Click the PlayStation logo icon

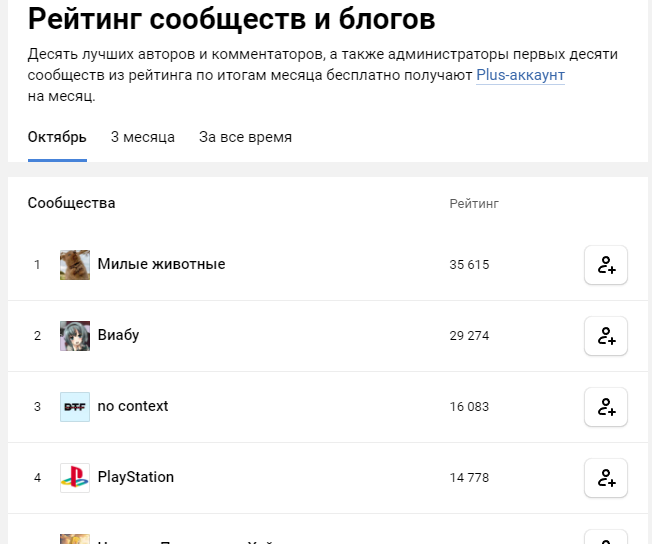coord(75,478)
